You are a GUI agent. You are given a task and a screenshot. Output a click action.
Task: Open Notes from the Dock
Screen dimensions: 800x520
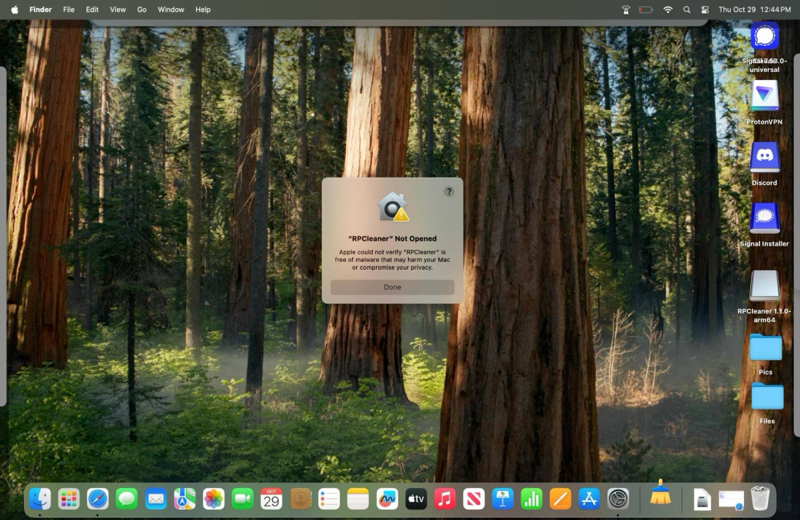(x=358, y=499)
